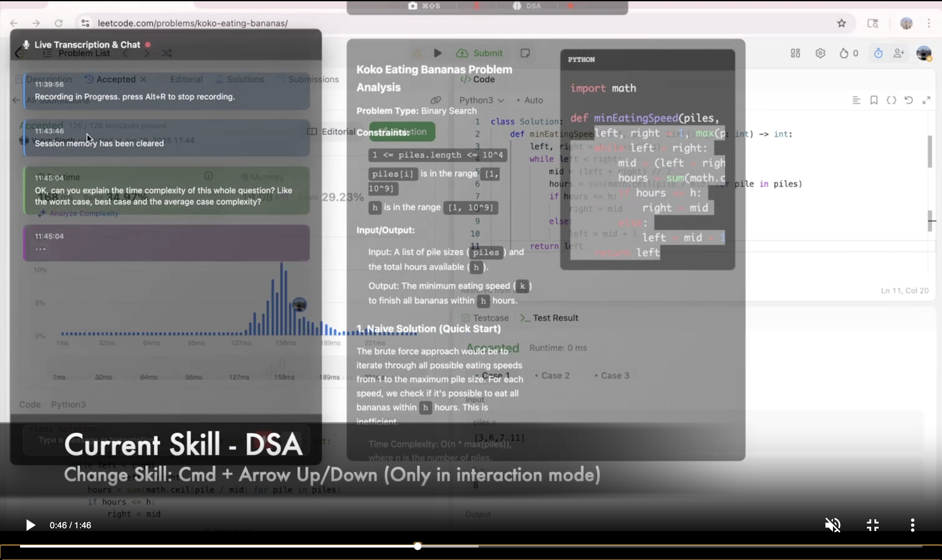Click the Live Transcription & Chat header

[88, 45]
